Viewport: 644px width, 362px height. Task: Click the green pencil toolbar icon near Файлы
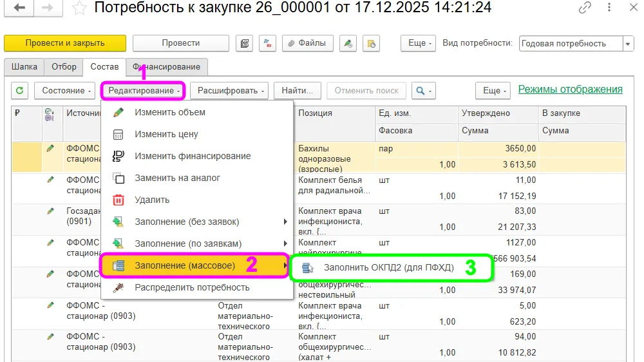point(348,43)
